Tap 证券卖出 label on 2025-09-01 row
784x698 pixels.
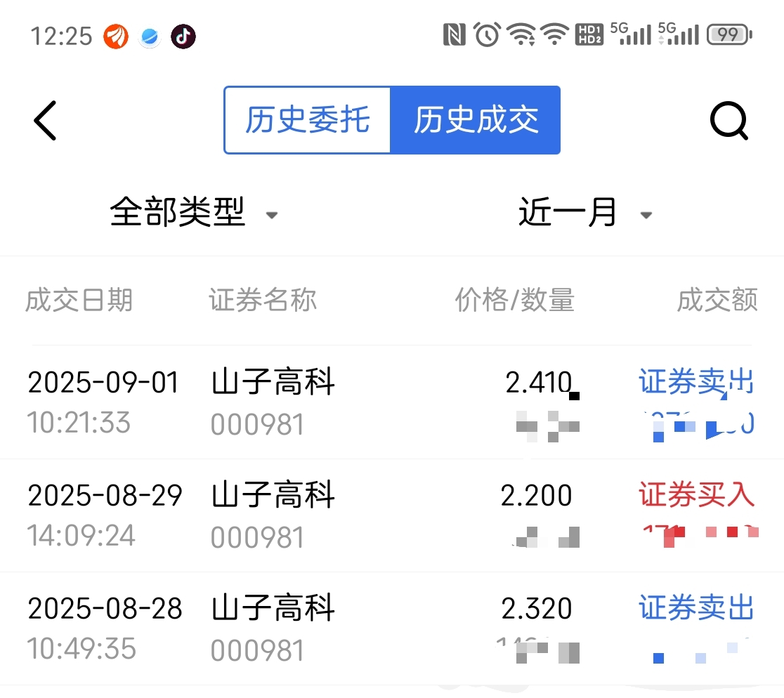696,382
